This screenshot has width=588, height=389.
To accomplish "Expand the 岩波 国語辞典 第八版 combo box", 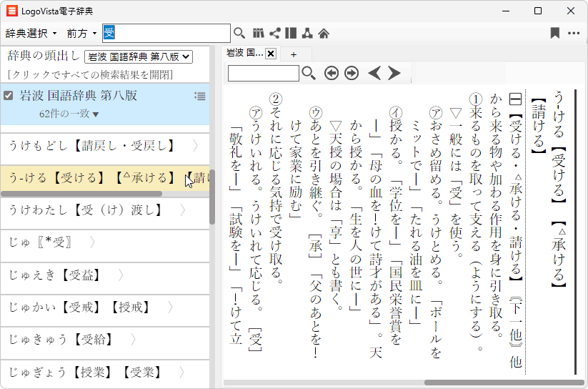I will click(139, 56).
